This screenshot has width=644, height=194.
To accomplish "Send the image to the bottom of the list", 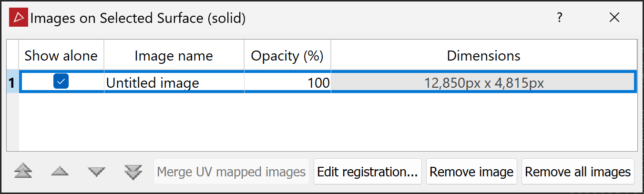I will click(x=133, y=172).
